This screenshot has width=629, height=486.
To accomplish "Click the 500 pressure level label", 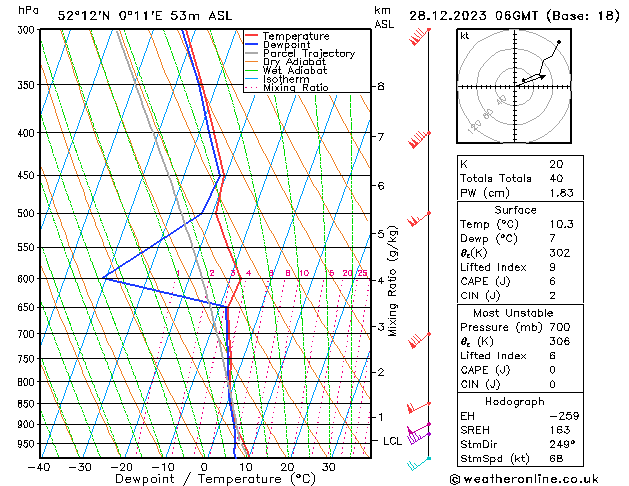I will click(x=28, y=214).
